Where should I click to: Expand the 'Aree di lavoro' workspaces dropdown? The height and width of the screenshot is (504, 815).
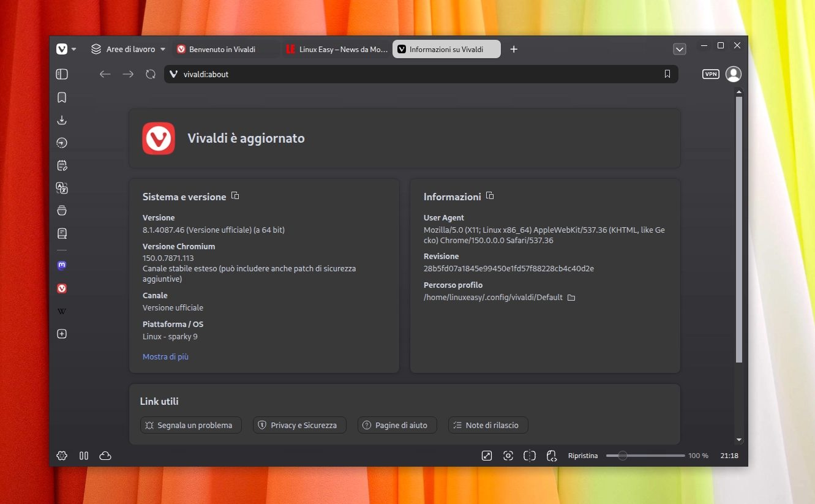tap(129, 49)
